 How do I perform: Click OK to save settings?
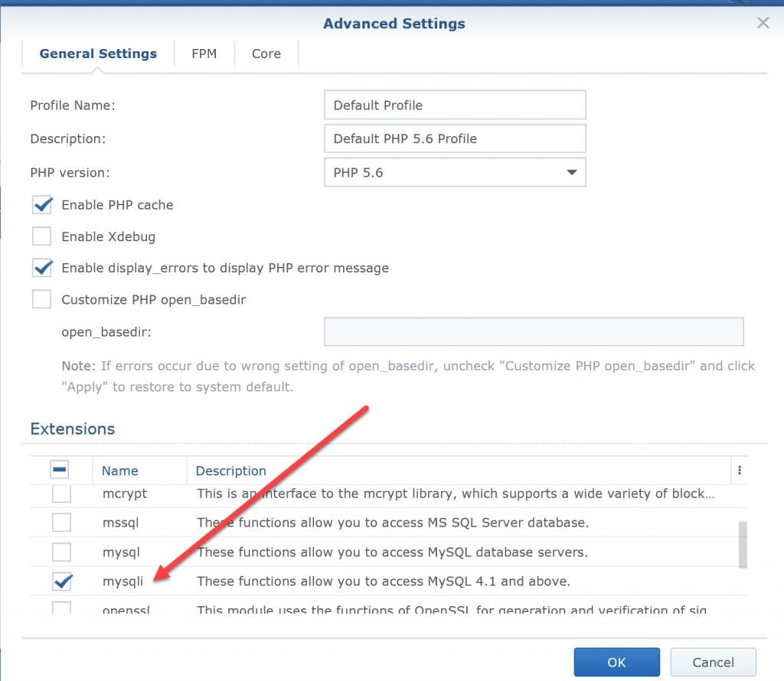(616, 662)
